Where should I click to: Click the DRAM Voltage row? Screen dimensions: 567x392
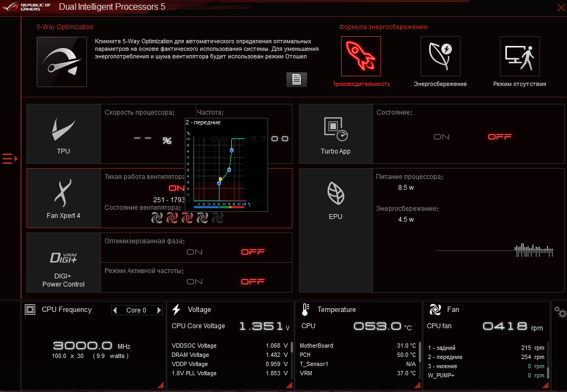point(230,355)
